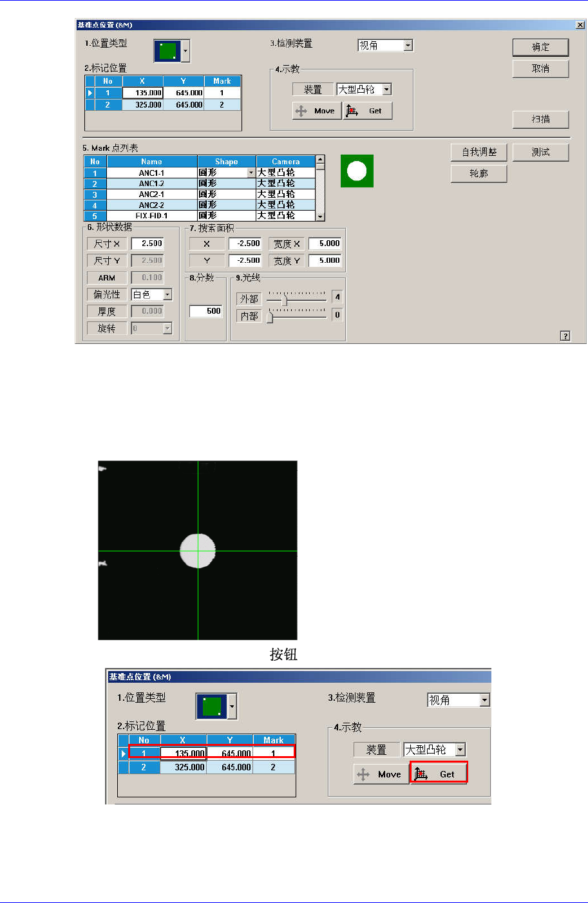Select X cell 325.000 in lower dialog table
Screen dimensions: 588x903
click(x=184, y=767)
